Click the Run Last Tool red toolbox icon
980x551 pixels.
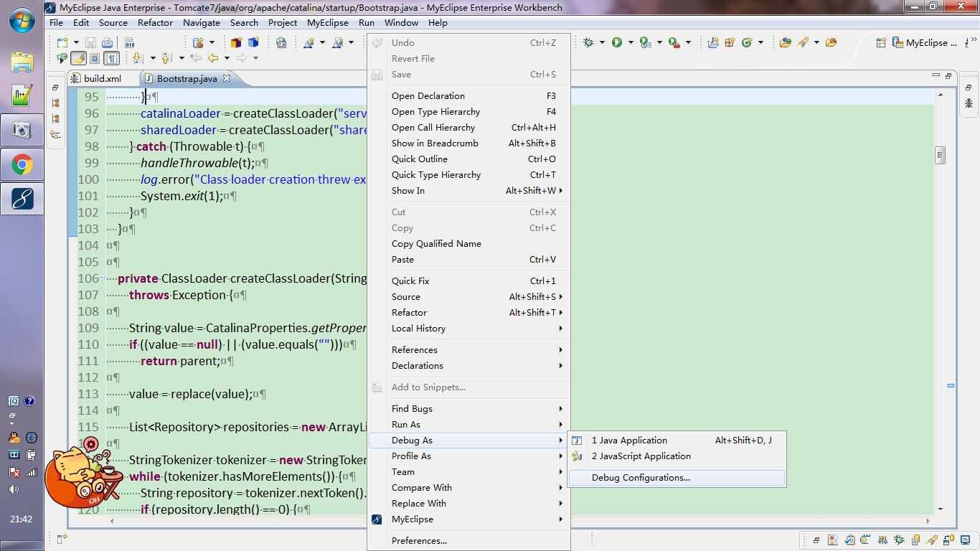point(674,43)
